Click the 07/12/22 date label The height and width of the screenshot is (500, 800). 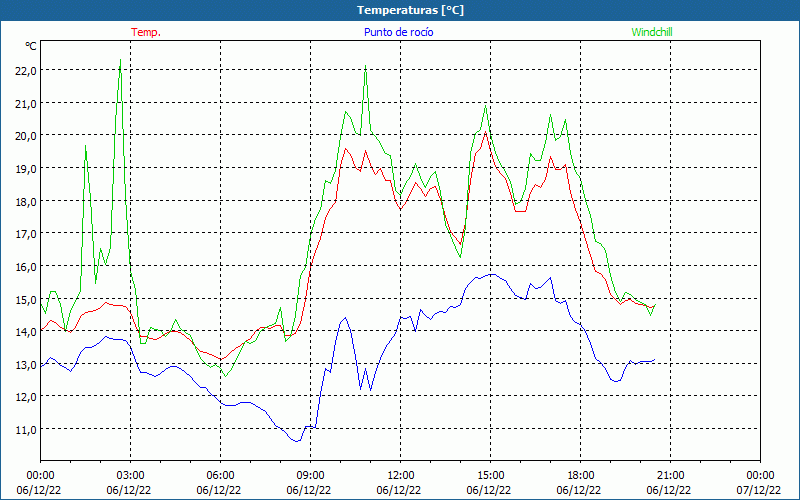point(760,490)
